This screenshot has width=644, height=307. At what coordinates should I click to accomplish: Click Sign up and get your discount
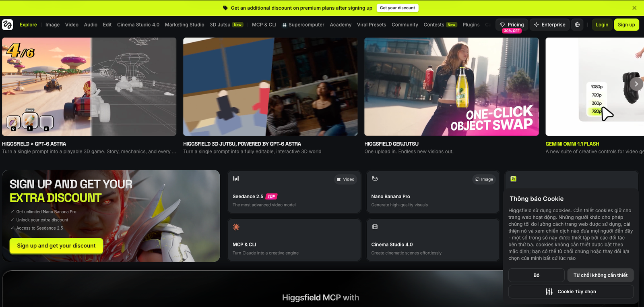[x=56, y=246]
